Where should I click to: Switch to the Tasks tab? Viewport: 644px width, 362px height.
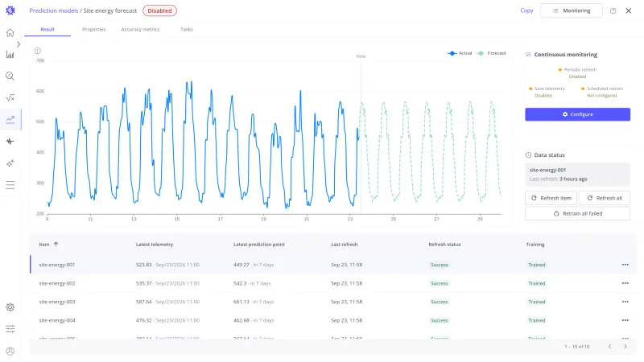click(187, 29)
